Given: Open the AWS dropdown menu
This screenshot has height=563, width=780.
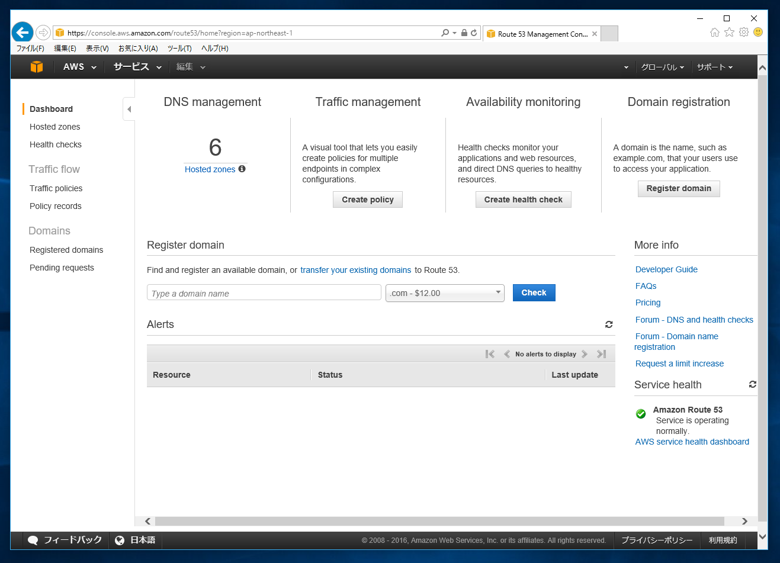Looking at the screenshot, I should tap(80, 67).
